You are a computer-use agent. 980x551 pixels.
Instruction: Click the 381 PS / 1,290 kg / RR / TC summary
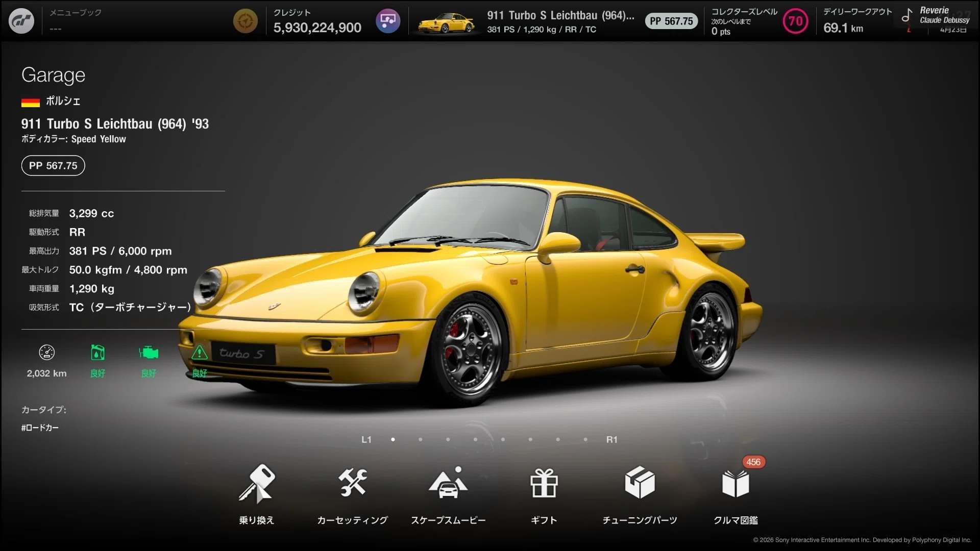542,30
